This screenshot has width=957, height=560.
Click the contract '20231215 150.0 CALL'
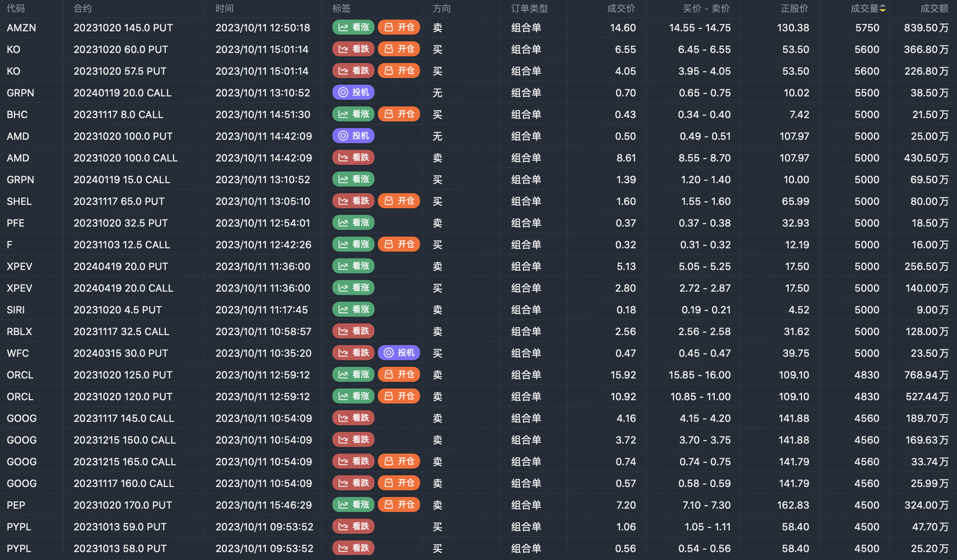click(125, 440)
